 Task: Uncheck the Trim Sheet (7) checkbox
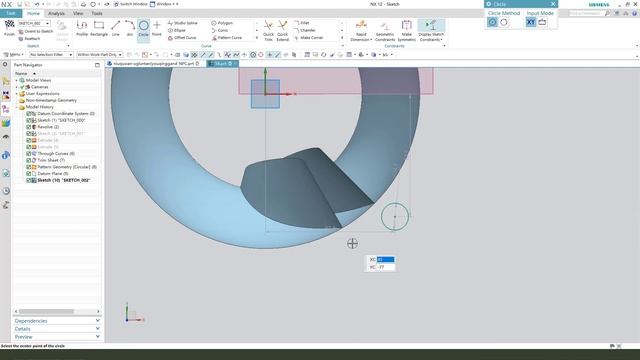[x=29, y=160]
